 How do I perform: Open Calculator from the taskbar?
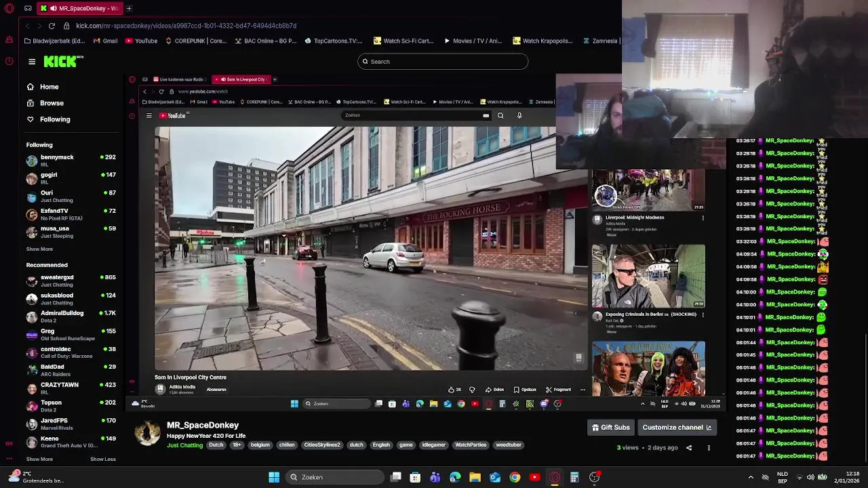[x=574, y=477]
